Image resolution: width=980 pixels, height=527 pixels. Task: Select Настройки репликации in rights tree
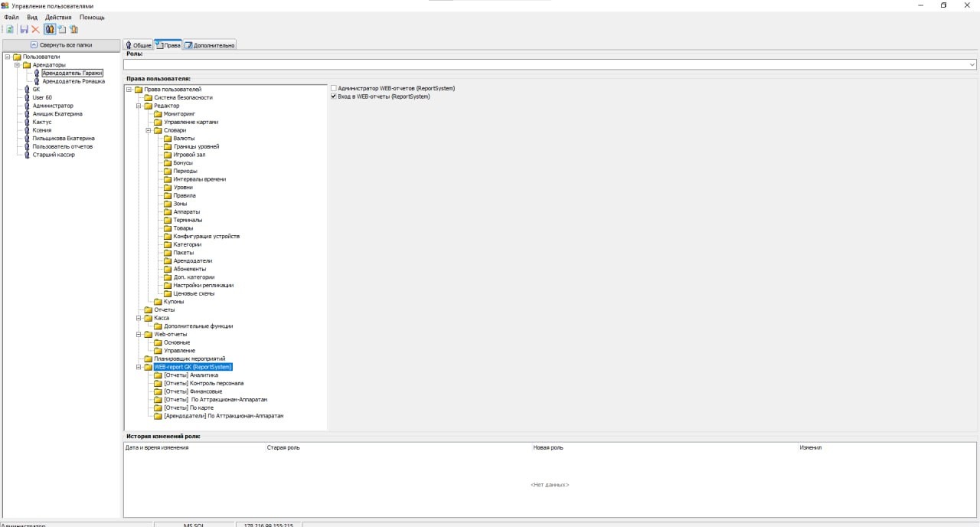(x=204, y=286)
